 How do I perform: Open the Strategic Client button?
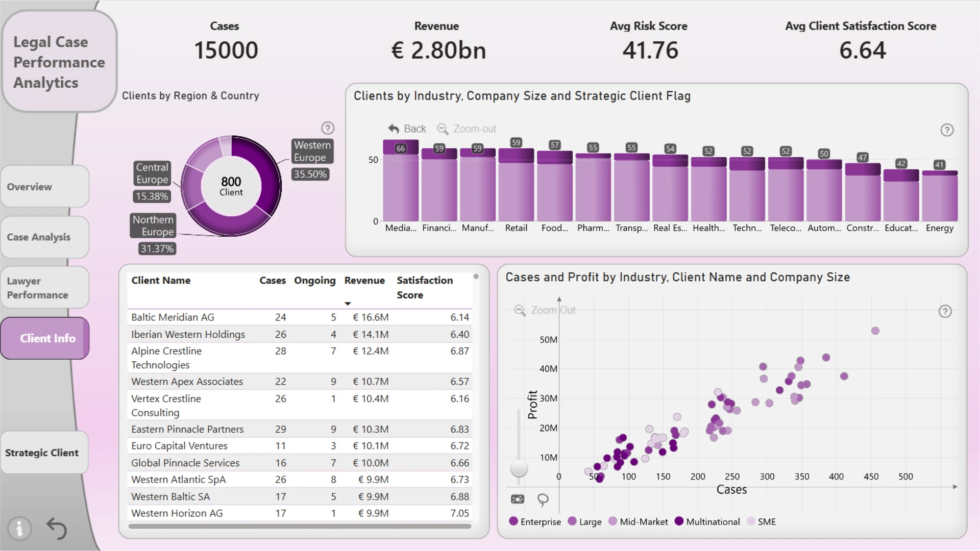(44, 453)
